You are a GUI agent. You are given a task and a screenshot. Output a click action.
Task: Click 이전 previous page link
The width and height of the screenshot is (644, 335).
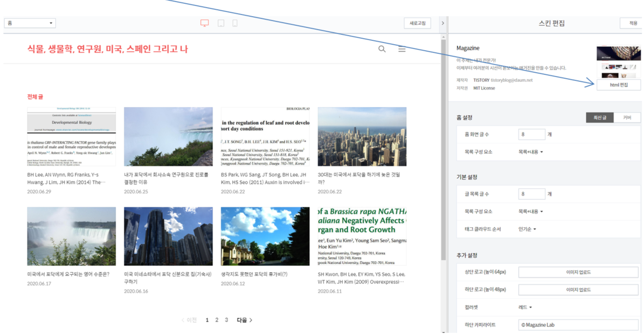coord(189,320)
